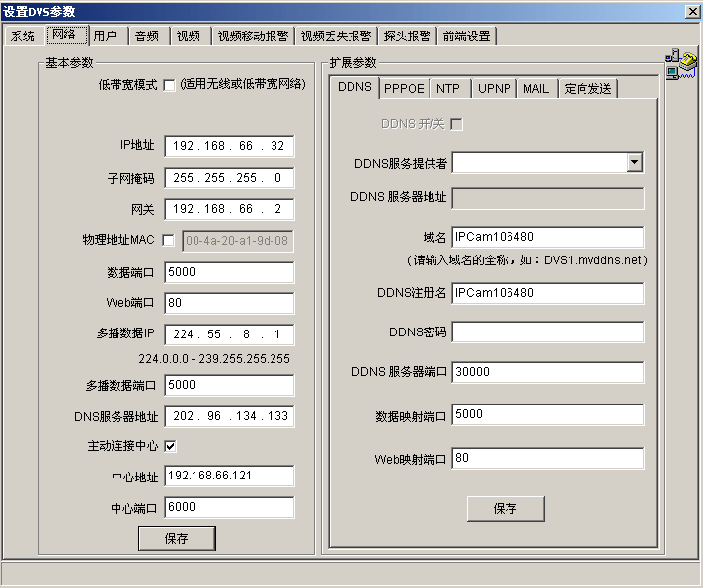Click 保存 button under 基本参数
Screen dimensions: 703x588
tap(176, 538)
